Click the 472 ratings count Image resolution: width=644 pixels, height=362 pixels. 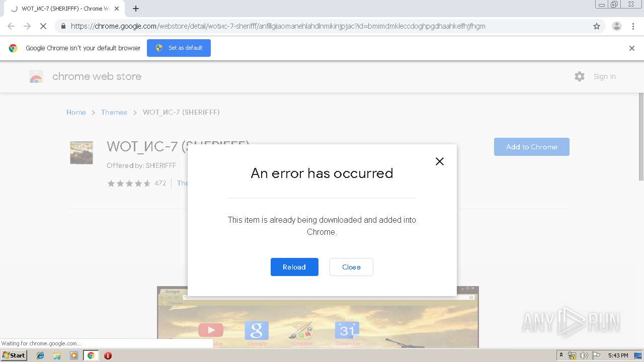tap(160, 183)
